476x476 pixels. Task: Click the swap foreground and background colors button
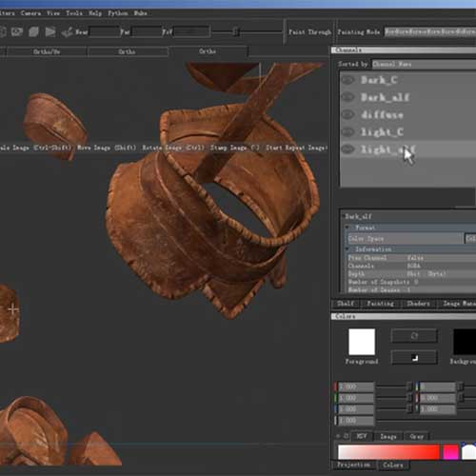414,336
